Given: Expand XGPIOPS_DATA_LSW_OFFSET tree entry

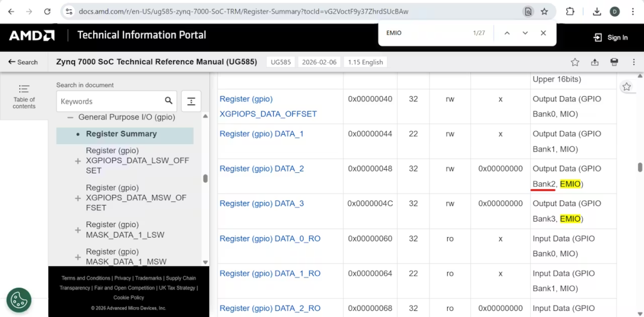Looking at the screenshot, I should [78, 161].
